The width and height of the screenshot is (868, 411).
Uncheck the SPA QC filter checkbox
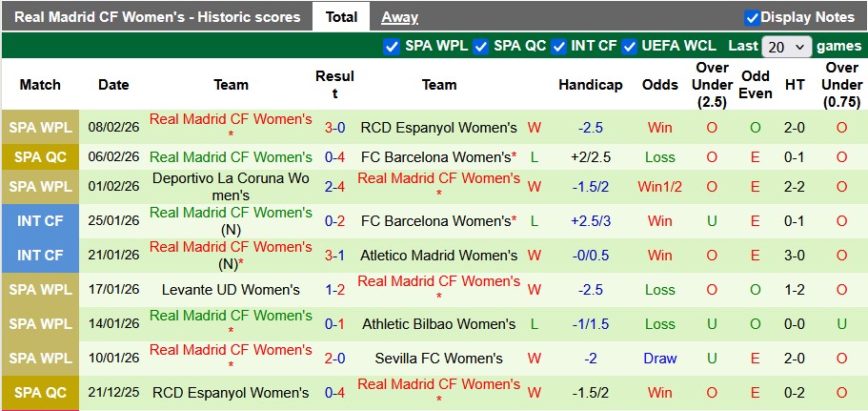coord(481,46)
